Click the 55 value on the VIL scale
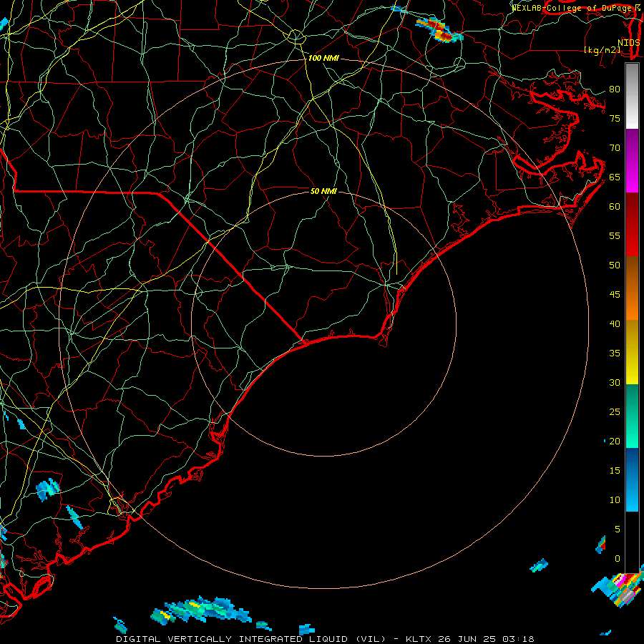This screenshot has width=644, height=644. click(x=615, y=235)
